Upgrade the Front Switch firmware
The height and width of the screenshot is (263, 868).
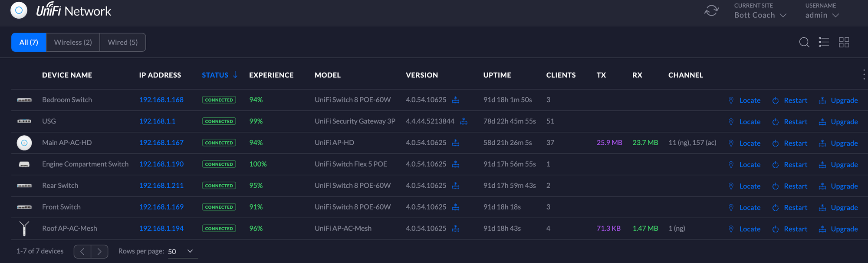[x=838, y=207]
